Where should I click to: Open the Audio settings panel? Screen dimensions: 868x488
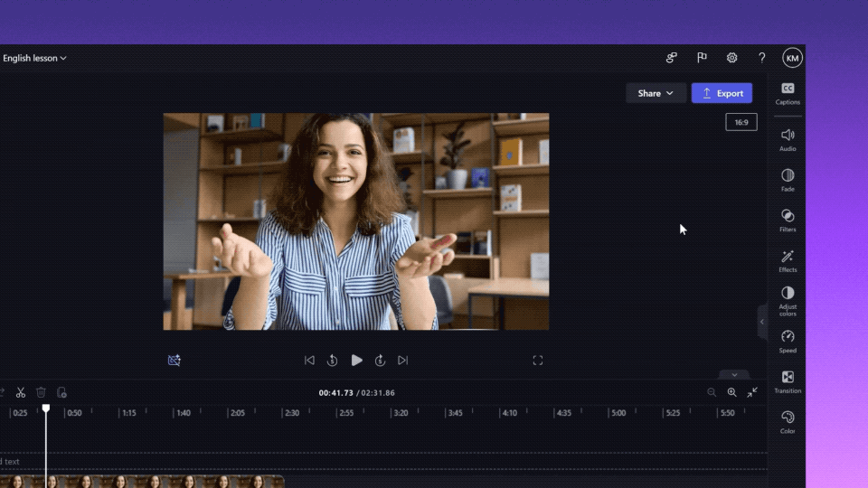coord(788,139)
